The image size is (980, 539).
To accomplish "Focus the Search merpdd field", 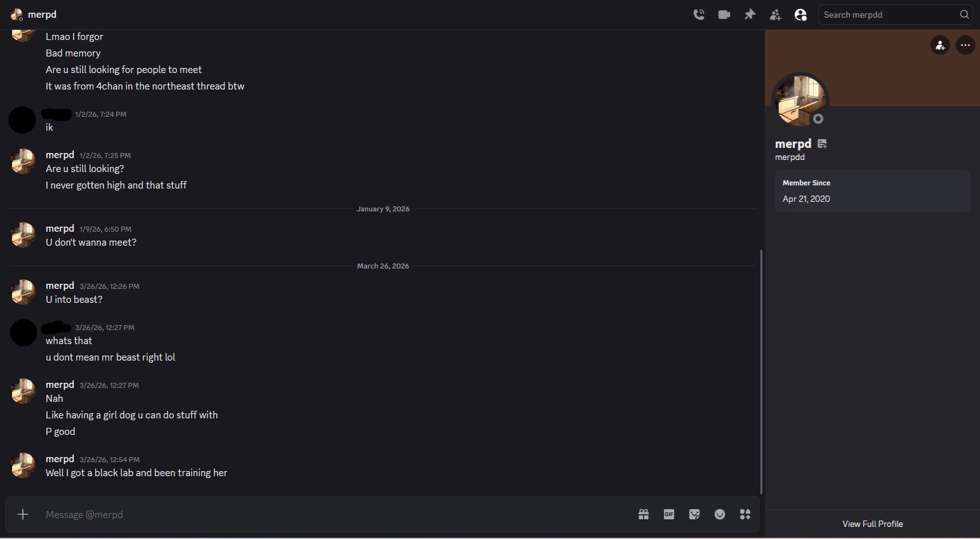I will [896, 15].
